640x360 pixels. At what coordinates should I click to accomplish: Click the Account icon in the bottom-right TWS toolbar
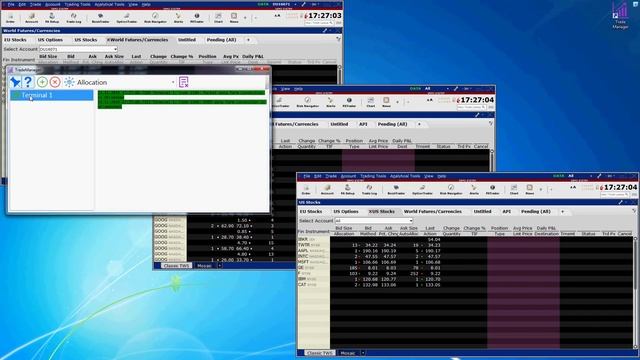327,190
